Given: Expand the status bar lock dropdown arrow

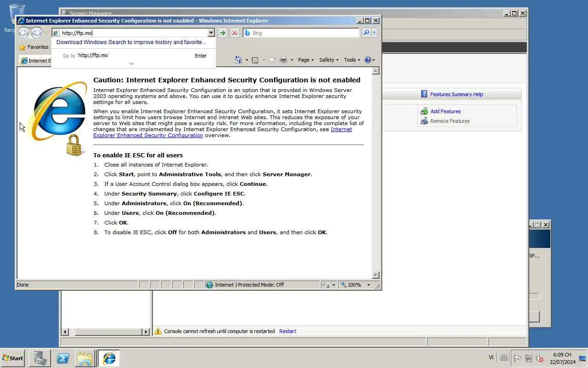Looking at the screenshot, I should tap(334, 285).
